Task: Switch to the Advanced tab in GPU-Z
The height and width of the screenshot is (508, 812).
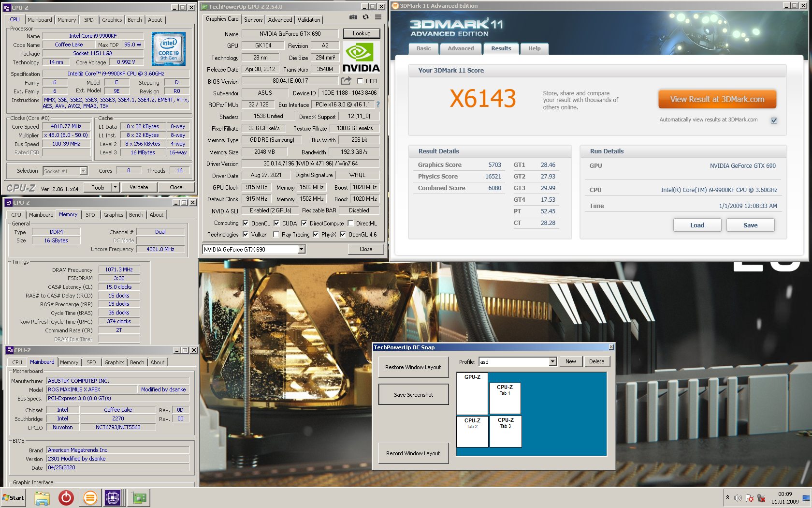Action: pos(280,20)
